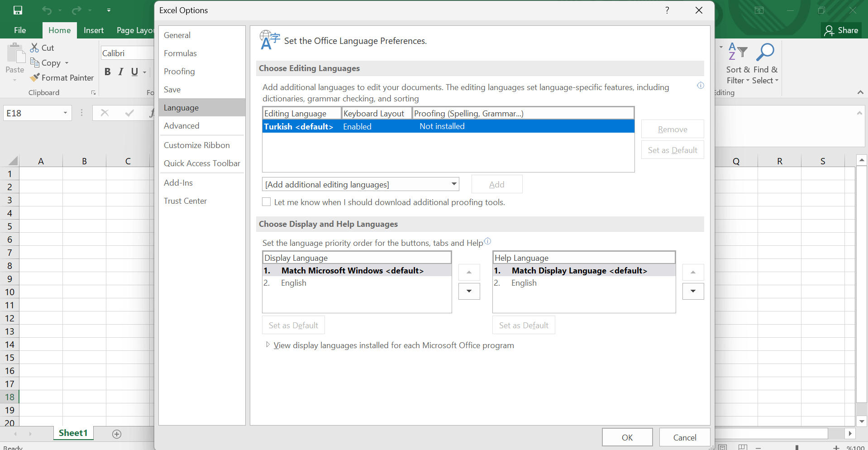Switch to the Page Layout ribbon tab

134,30
